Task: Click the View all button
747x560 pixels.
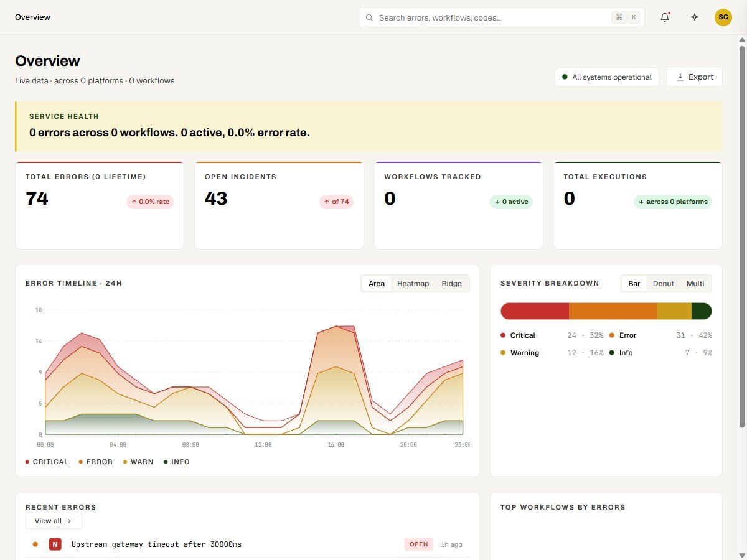Action: (x=54, y=521)
